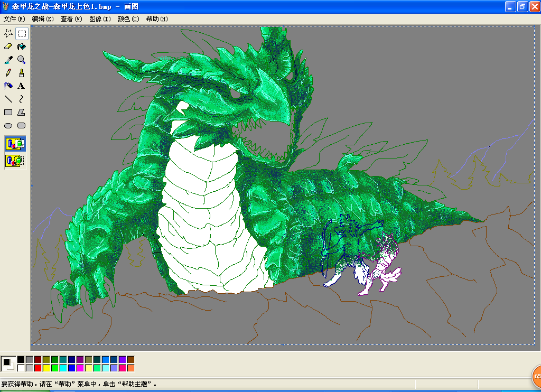Viewport: 541px width, 392px height.
Task: Choose the straight Line tool
Action: tap(8, 99)
